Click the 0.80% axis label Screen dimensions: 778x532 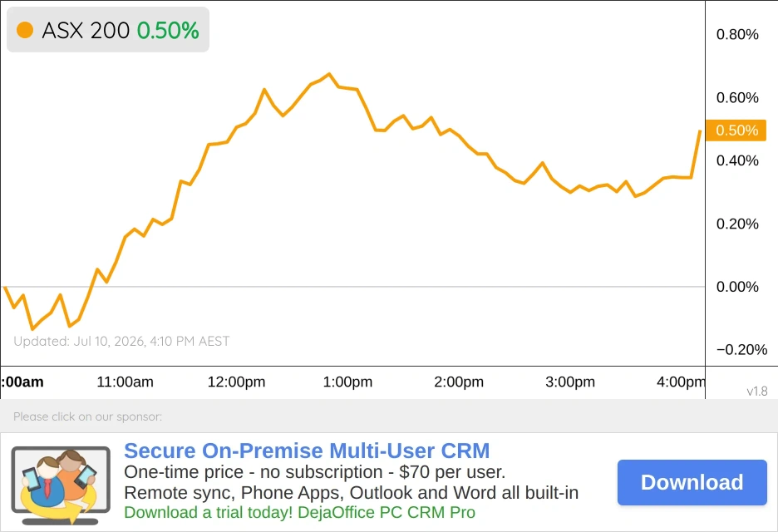click(x=737, y=34)
